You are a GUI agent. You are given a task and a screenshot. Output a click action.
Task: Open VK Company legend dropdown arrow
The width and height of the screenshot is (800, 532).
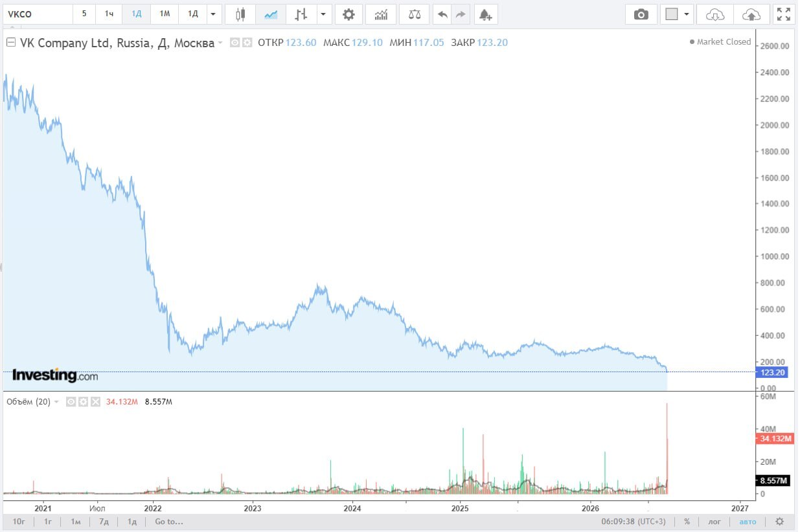click(220, 43)
